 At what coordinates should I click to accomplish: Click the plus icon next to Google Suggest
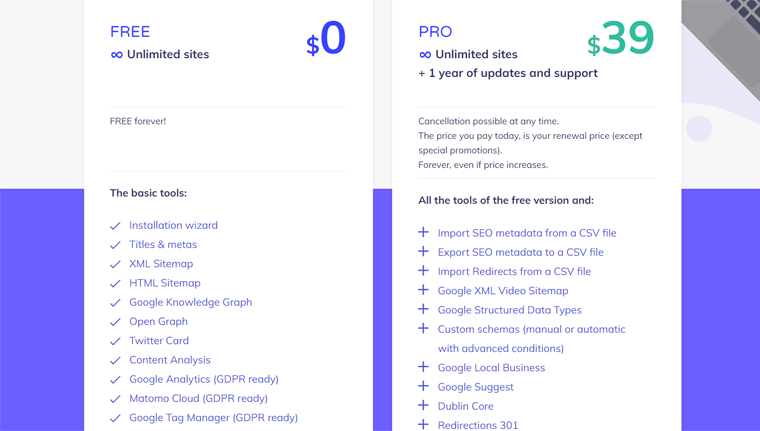point(424,386)
